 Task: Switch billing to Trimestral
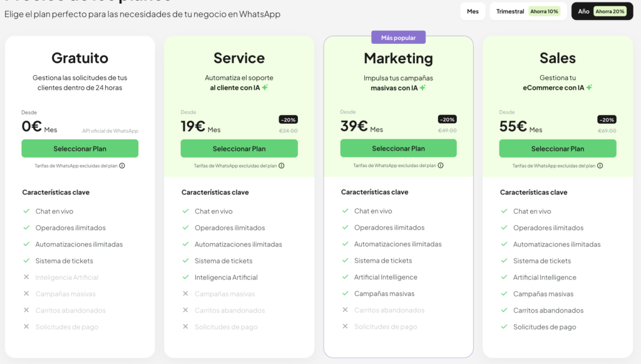click(510, 11)
